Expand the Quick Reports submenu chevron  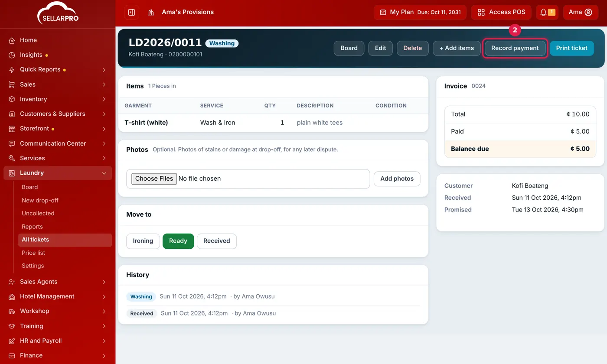click(x=104, y=70)
